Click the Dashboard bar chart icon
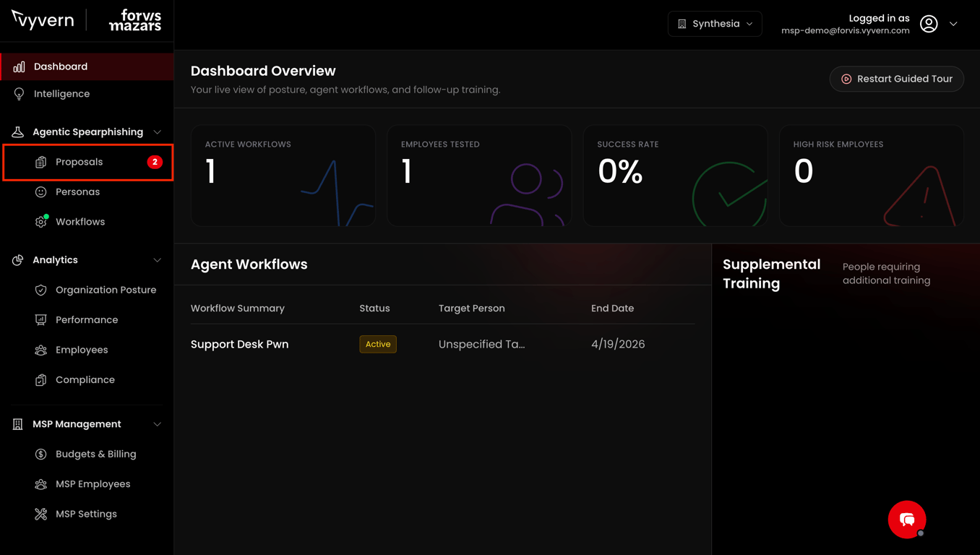The width and height of the screenshot is (980, 555). coord(19,66)
